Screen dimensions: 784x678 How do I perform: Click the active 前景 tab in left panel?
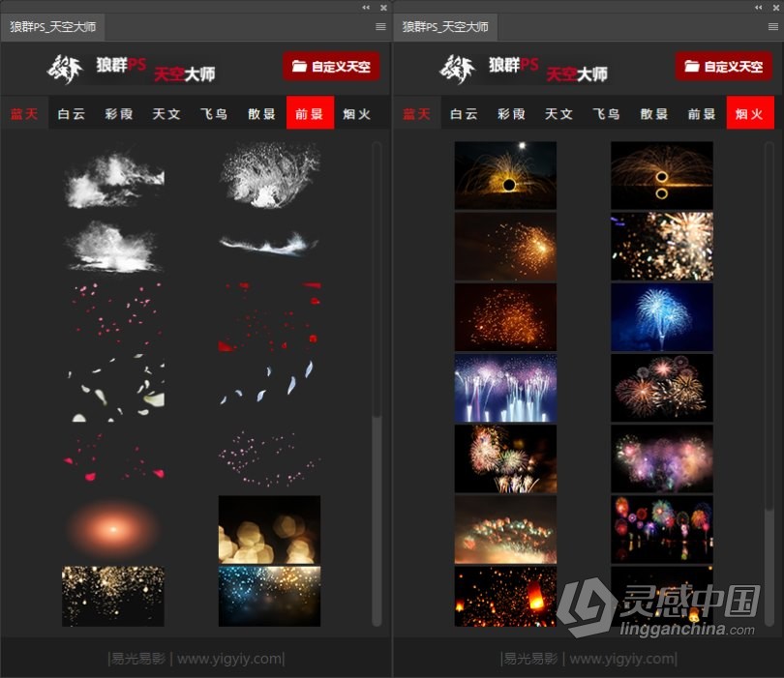tap(310, 113)
